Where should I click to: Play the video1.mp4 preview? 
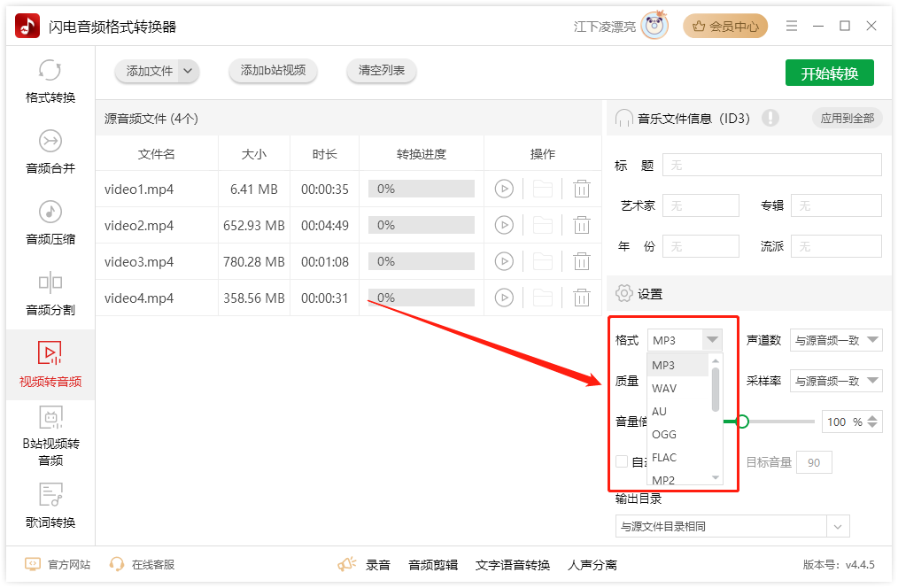tap(504, 189)
